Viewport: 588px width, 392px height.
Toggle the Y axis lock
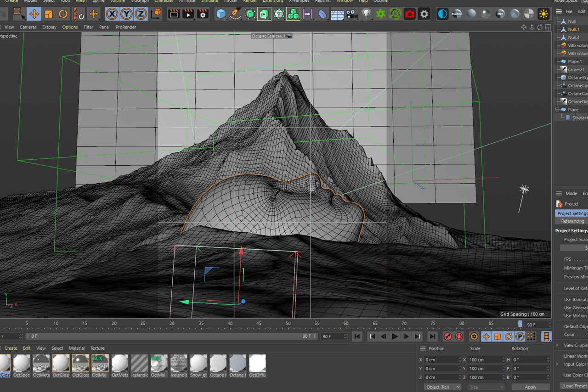click(126, 14)
